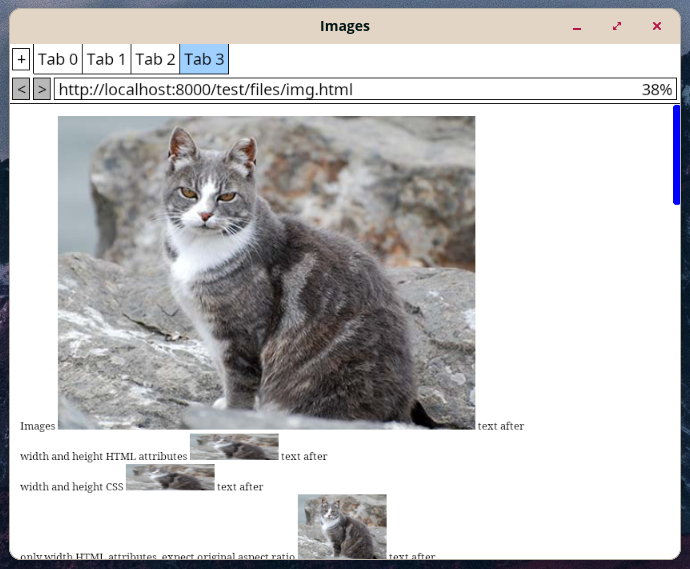
Task: Click the 'Images' window title
Action: pos(345,26)
